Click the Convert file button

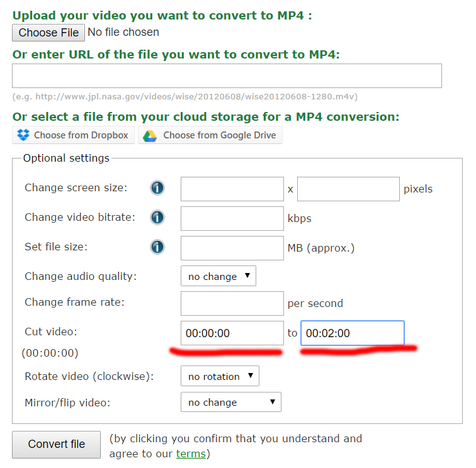(56, 444)
